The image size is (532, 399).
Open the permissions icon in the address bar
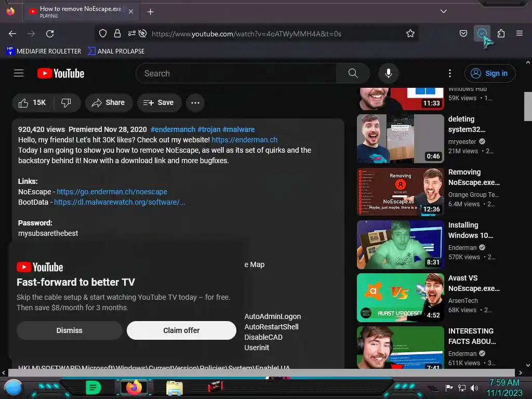pyautogui.click(x=131, y=33)
